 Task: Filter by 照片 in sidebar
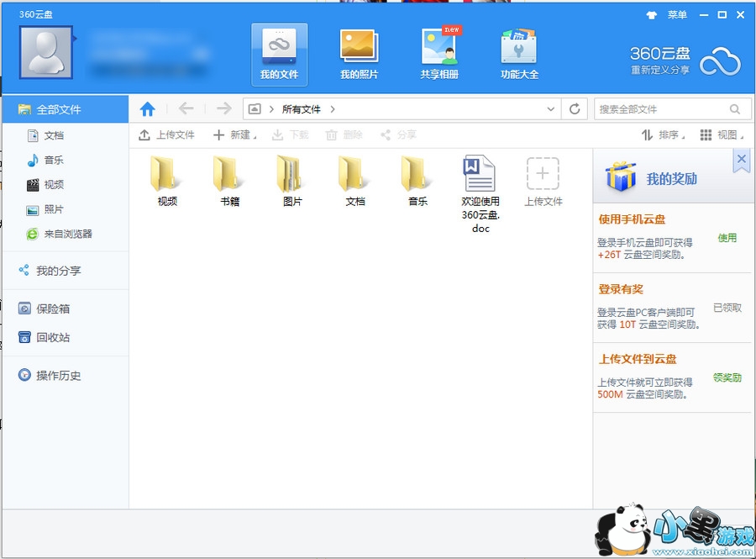point(54,209)
